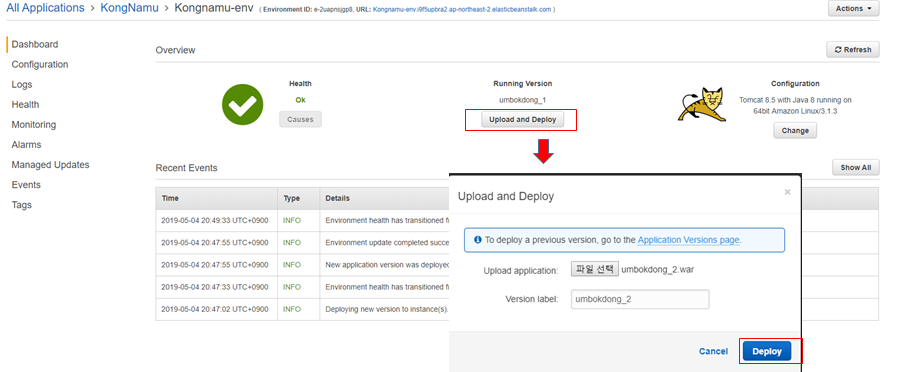Screen dimensions: 898x372
Task: Click the Details column header
Action: point(337,198)
